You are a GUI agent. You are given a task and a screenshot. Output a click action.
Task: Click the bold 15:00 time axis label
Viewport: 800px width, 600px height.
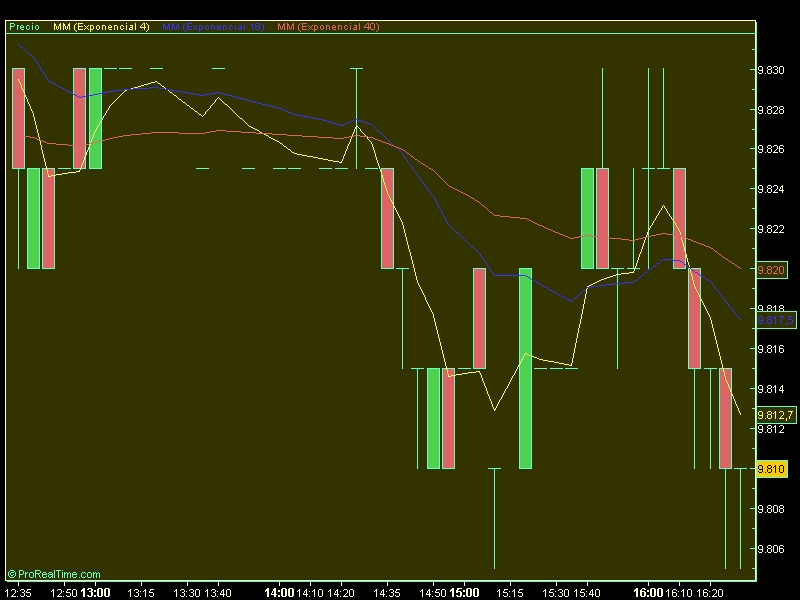464,593
